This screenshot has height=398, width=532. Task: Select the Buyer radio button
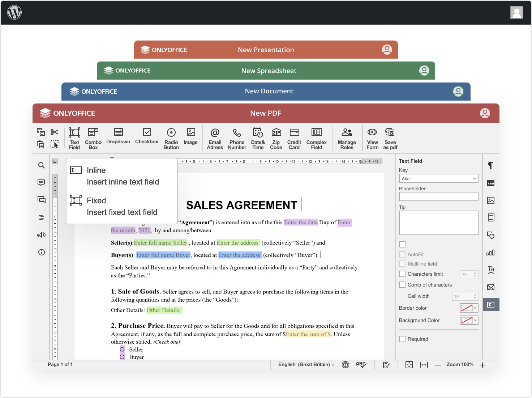click(x=122, y=357)
